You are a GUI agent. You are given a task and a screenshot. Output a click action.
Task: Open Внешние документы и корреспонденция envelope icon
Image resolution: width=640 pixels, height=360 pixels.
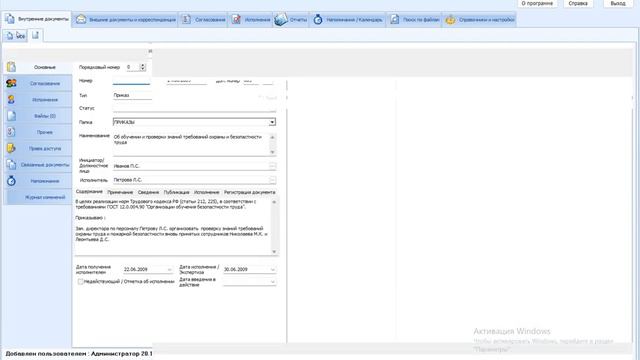81,19
